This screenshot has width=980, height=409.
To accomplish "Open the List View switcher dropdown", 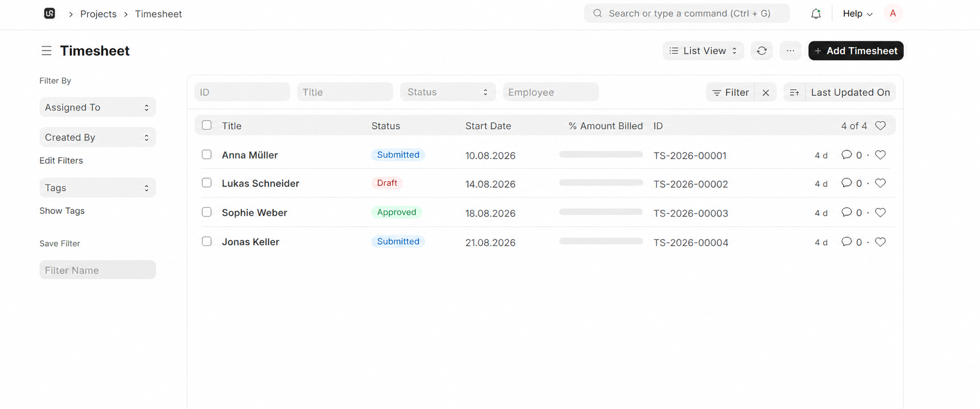I will pos(703,50).
